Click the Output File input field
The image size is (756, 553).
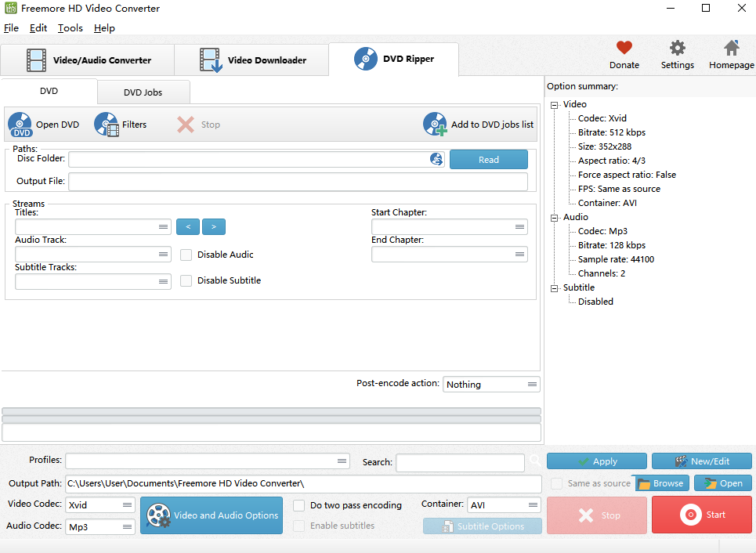click(x=298, y=182)
